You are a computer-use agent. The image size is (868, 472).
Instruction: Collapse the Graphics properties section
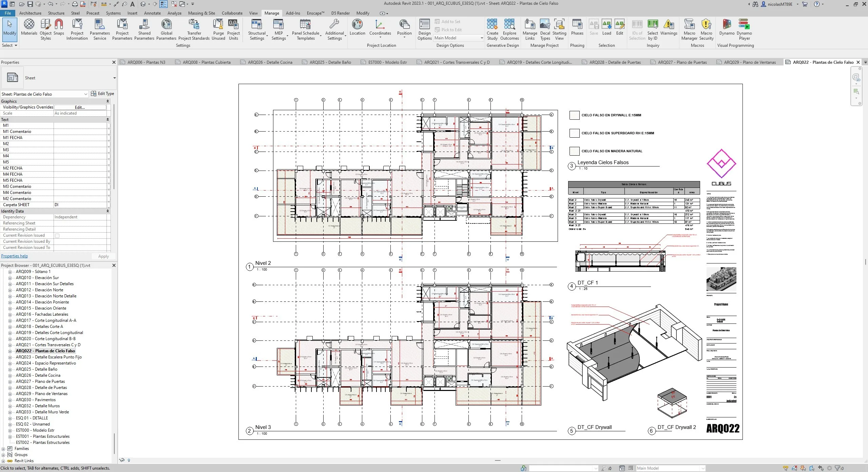(x=108, y=101)
